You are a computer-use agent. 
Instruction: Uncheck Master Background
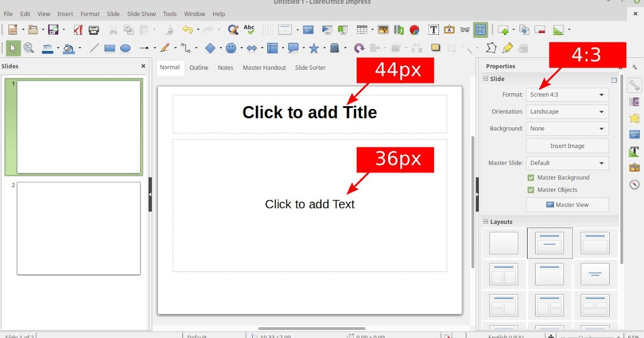(531, 177)
